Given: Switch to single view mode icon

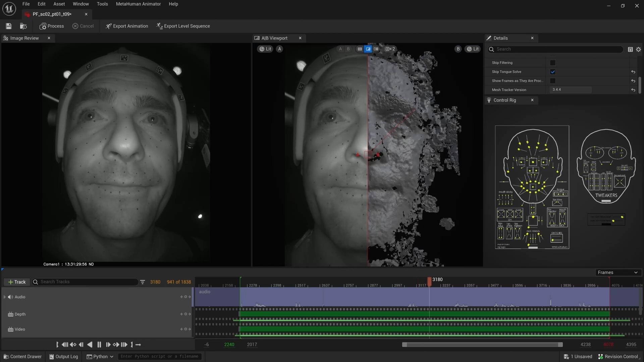Looking at the screenshot, I should click(x=360, y=49).
